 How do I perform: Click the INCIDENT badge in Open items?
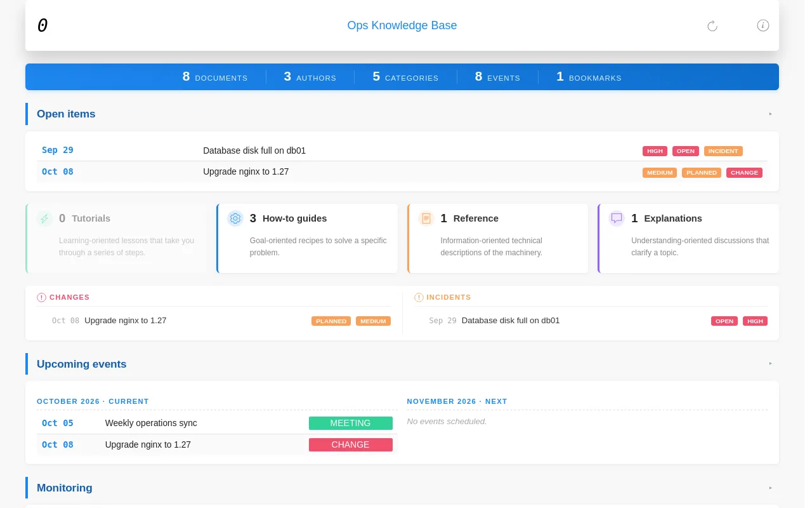click(x=723, y=151)
